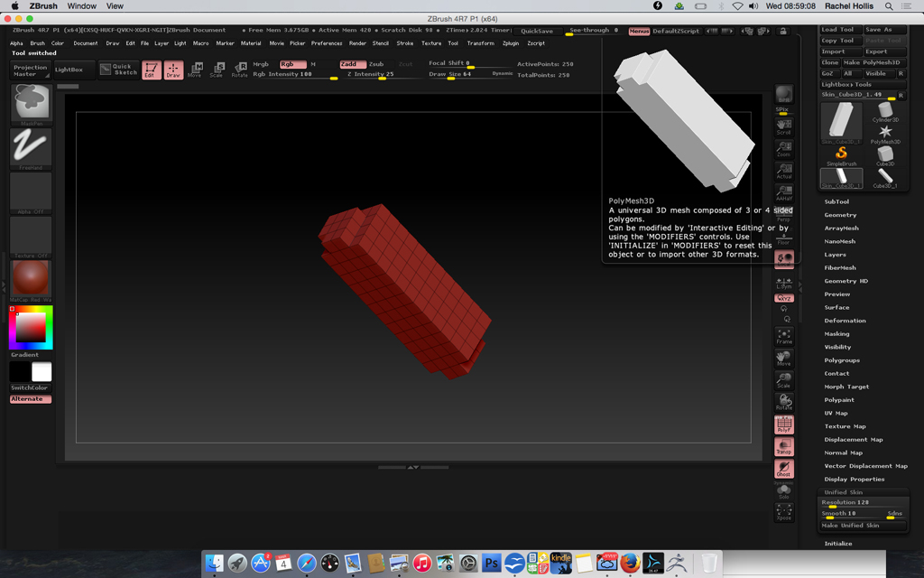The height and width of the screenshot is (578, 924).
Task: Open the Brush menu
Action: [37, 43]
